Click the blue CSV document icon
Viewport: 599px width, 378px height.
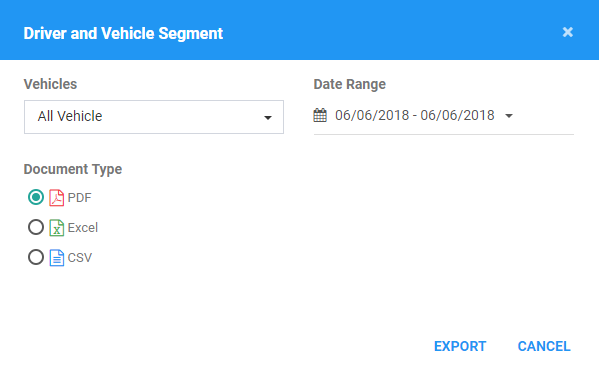(57, 258)
